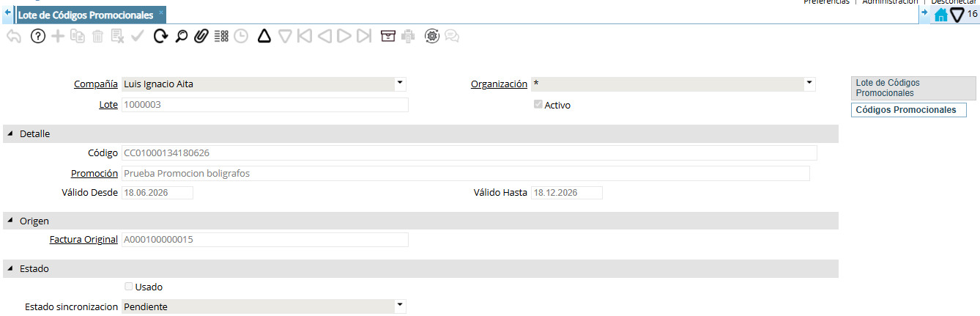Click the Copy record icon
This screenshot has height=316, width=980.
point(78,36)
